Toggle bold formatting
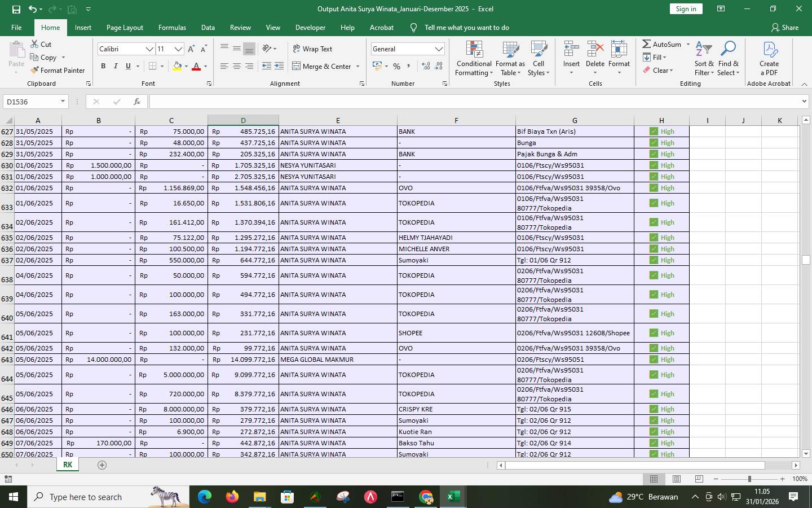Screen dimensions: 812x508 pos(103,66)
